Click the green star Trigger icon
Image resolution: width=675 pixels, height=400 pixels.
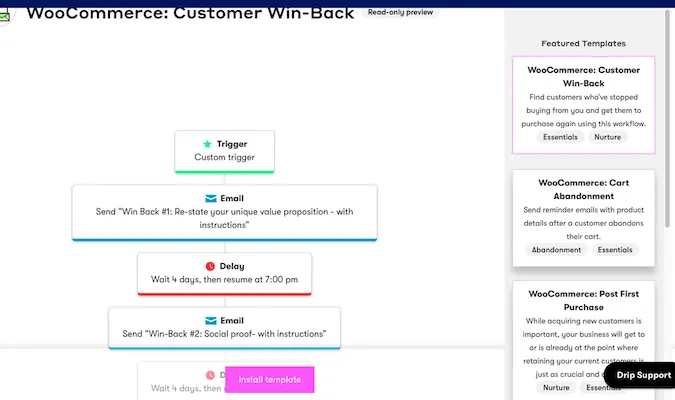[x=207, y=144]
